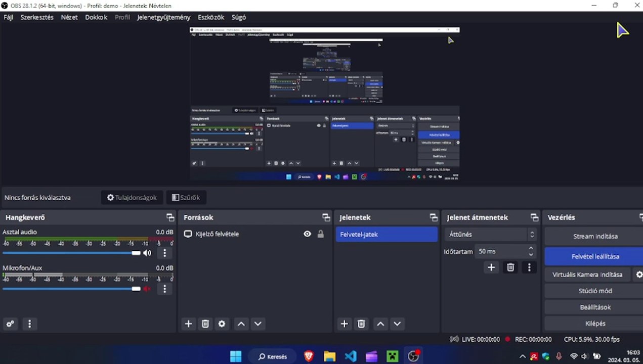Image resolution: width=643 pixels, height=364 pixels.
Task: Open Hangkeverő panel menu dots
Action: coord(30,324)
